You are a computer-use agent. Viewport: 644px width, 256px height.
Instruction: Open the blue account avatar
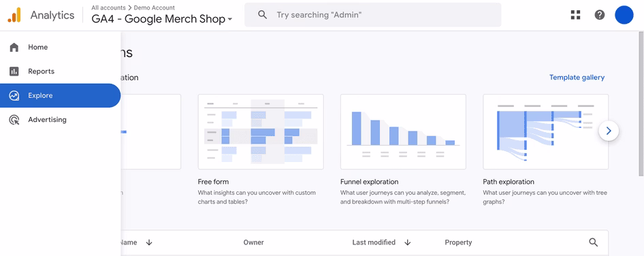point(624,15)
